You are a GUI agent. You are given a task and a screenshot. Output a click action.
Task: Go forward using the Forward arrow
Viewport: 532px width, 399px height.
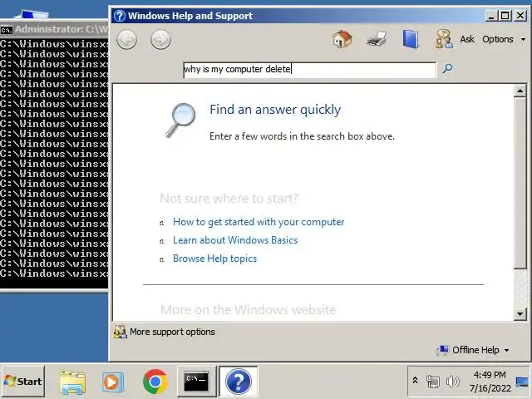(160, 39)
